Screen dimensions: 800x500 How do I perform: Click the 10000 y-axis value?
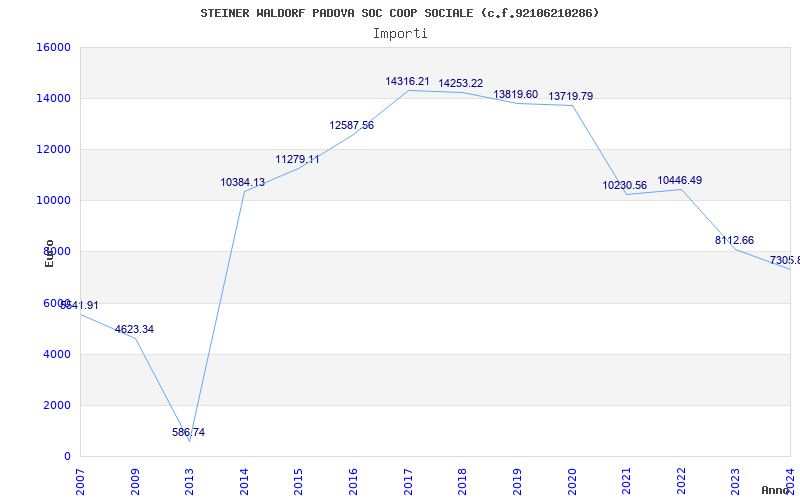point(54,201)
